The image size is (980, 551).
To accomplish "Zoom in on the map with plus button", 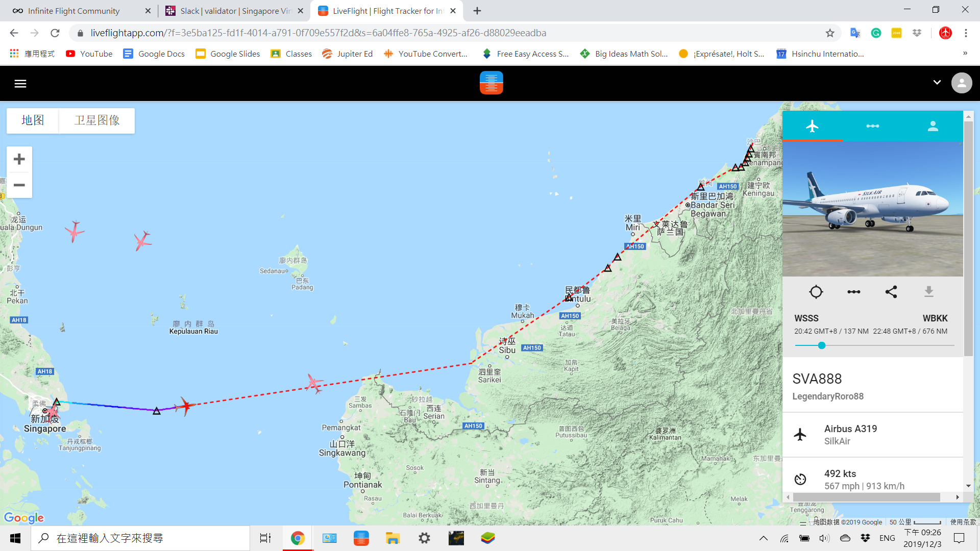I will (19, 159).
